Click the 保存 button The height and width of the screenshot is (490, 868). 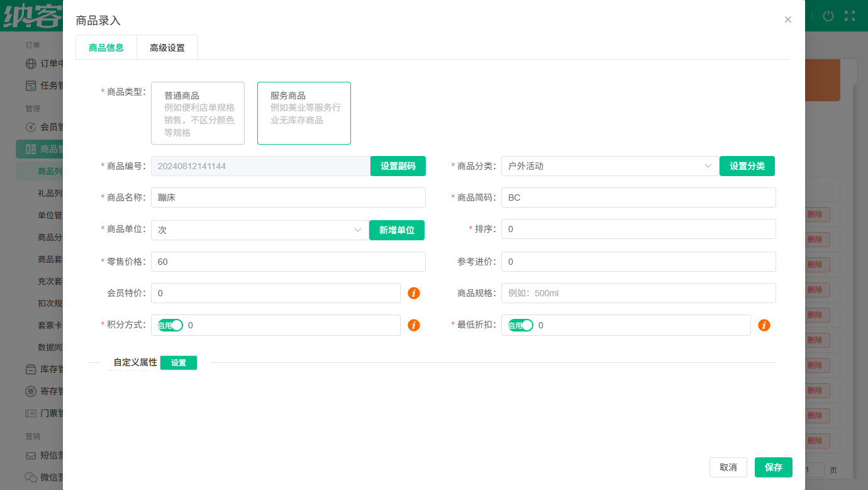[773, 467]
